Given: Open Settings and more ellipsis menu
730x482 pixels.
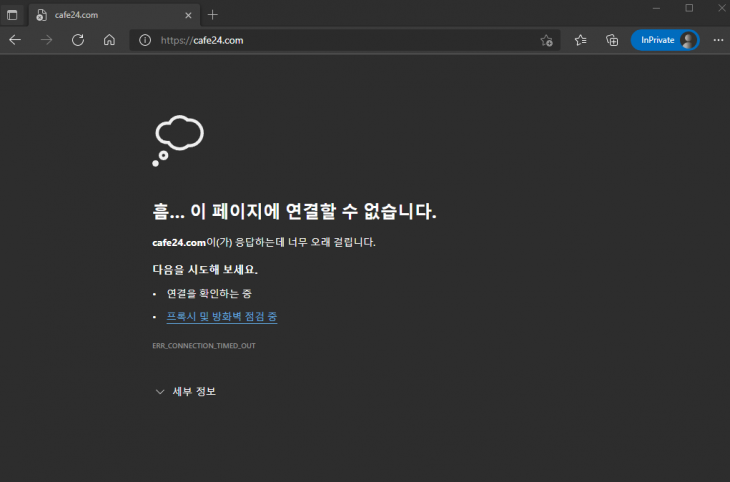Looking at the screenshot, I should click(718, 40).
